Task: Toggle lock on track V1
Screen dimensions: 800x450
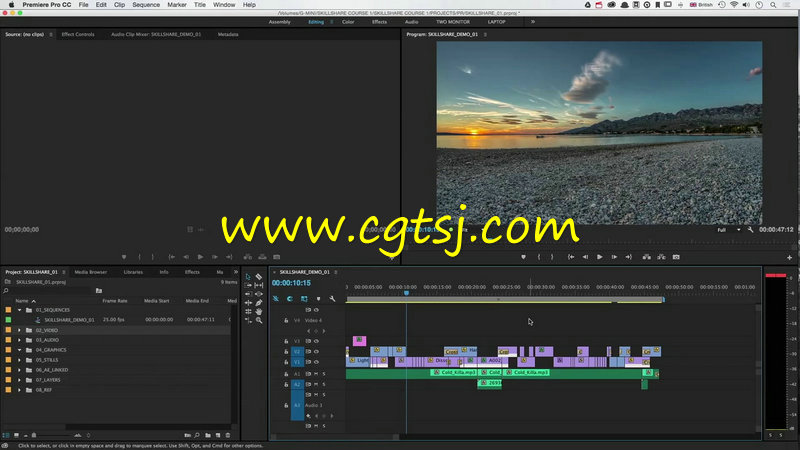Action: [x=286, y=362]
